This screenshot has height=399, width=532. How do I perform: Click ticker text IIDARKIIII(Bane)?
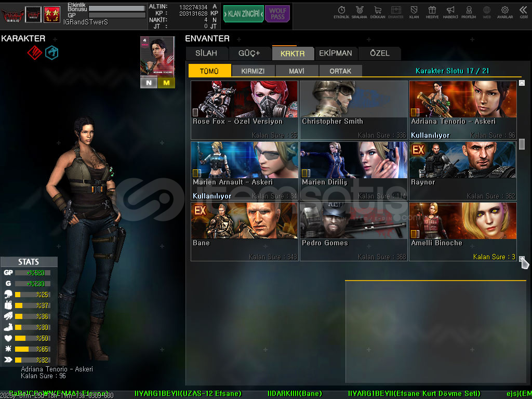pyautogui.click(x=295, y=394)
